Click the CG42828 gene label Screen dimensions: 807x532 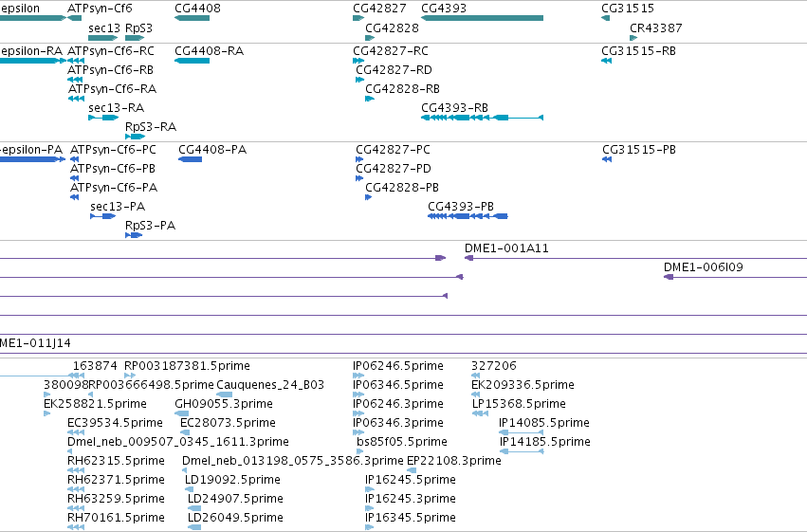tap(393, 28)
